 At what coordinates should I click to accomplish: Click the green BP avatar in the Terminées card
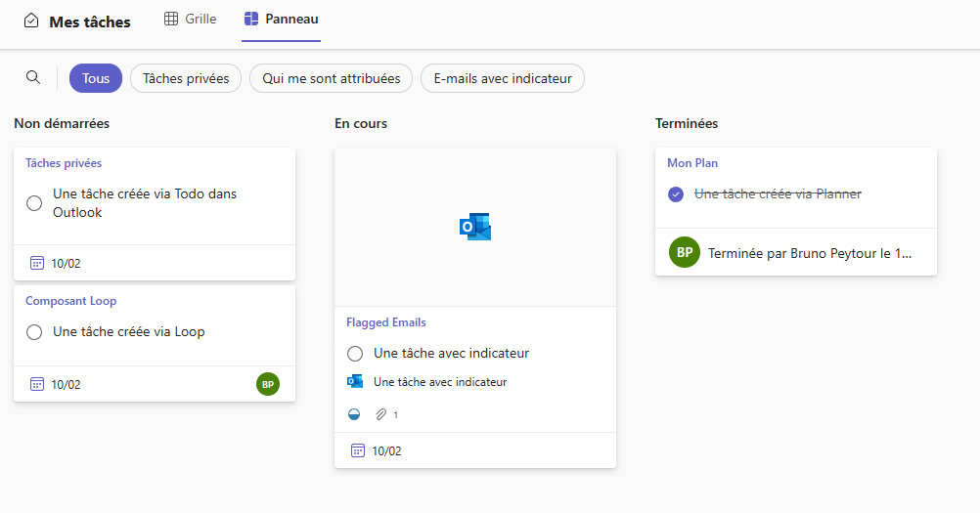[x=685, y=252]
